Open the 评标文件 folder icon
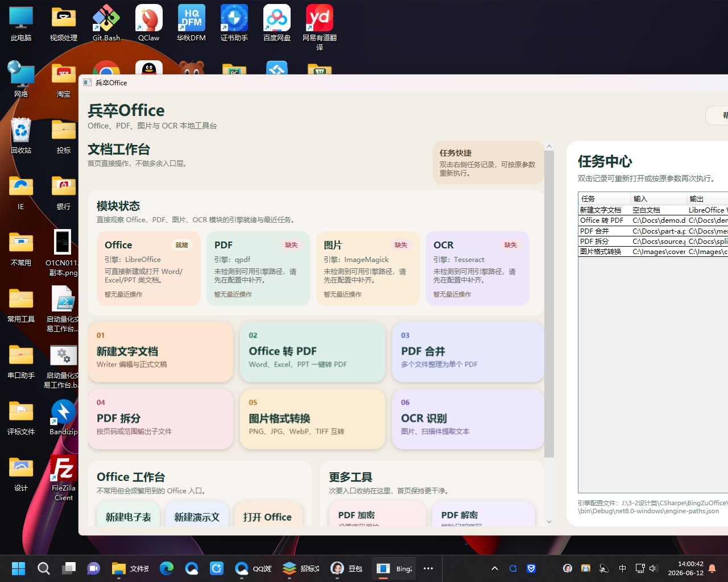Image resolution: width=728 pixels, height=582 pixels. tap(21, 417)
